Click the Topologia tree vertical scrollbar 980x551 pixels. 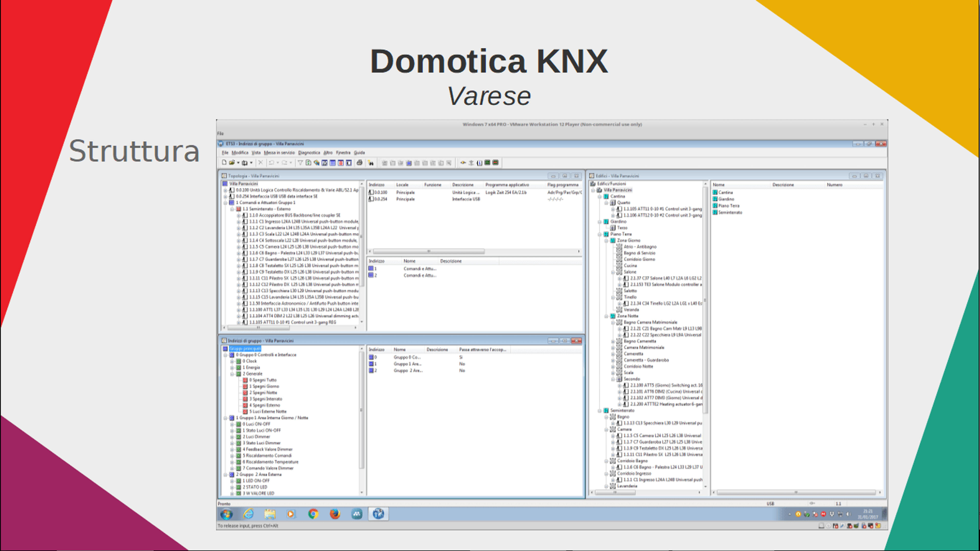pyautogui.click(x=362, y=253)
